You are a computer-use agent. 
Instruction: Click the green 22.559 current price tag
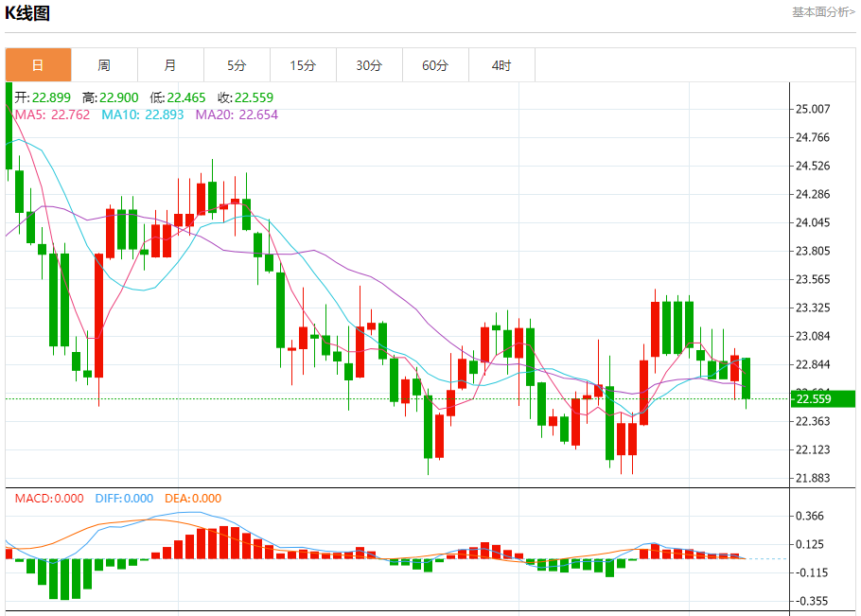821,399
